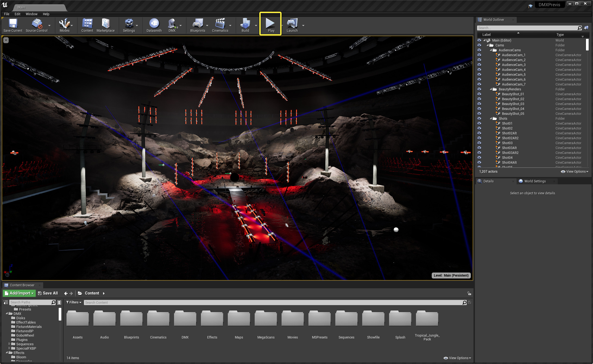Toggle visibility of Shot01 camera actor
Image resolution: width=593 pixels, height=364 pixels.
coord(479,123)
